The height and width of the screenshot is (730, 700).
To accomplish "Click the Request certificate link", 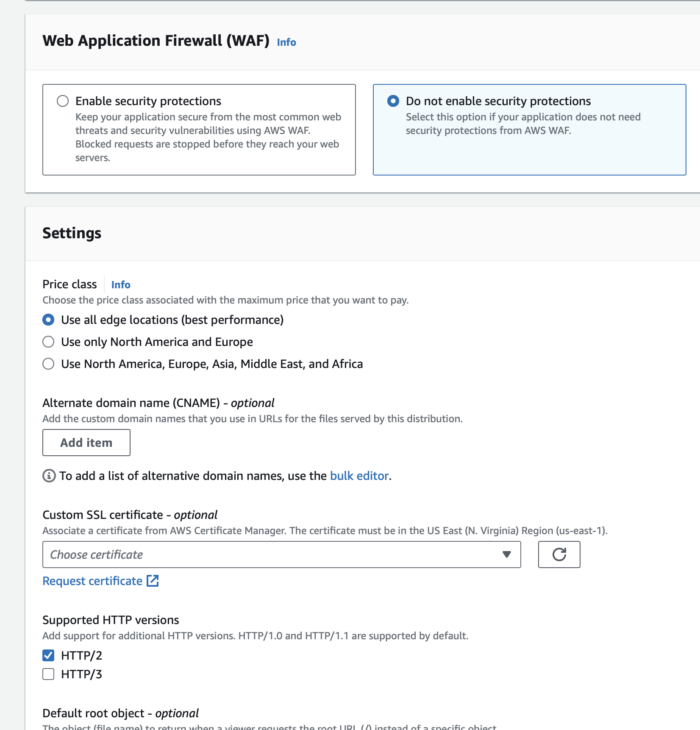I will [92, 581].
